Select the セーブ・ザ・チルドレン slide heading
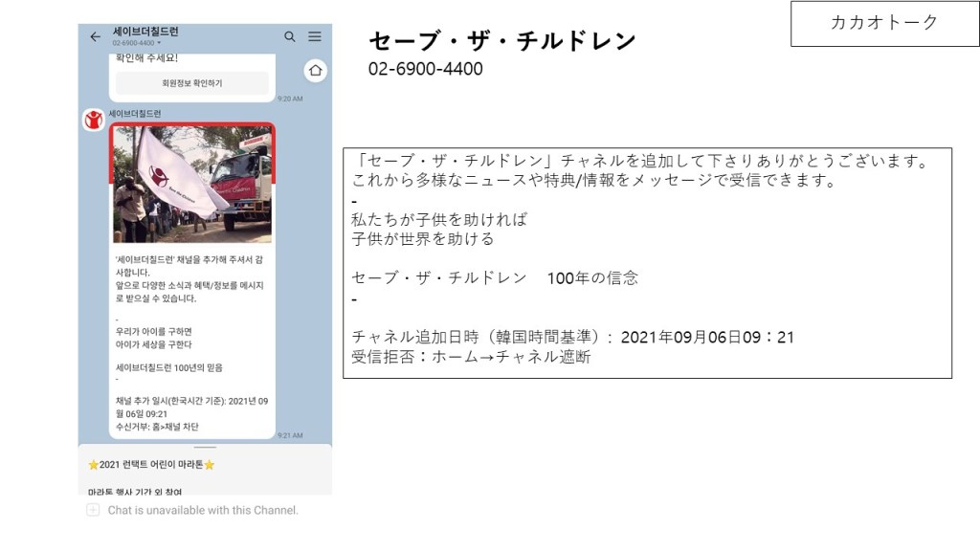 pos(502,41)
